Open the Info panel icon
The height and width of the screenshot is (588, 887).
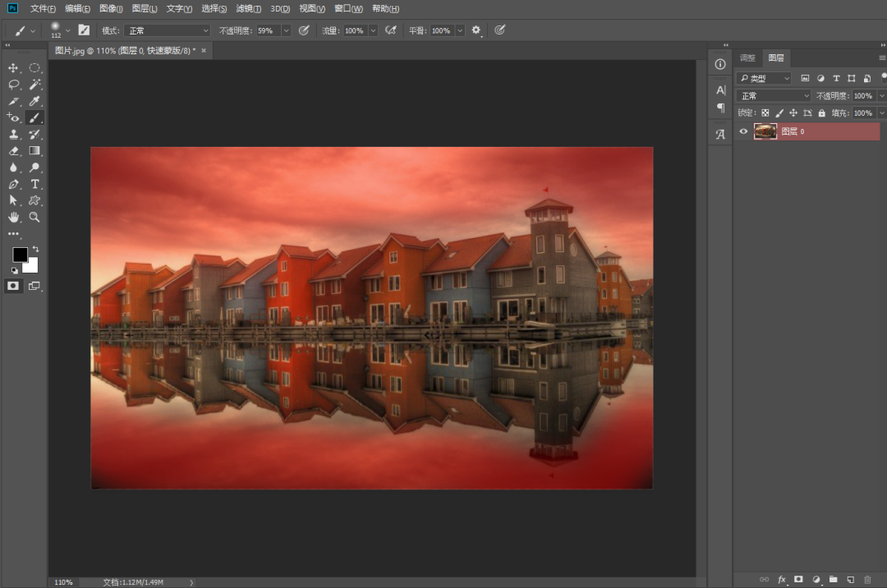pyautogui.click(x=720, y=64)
